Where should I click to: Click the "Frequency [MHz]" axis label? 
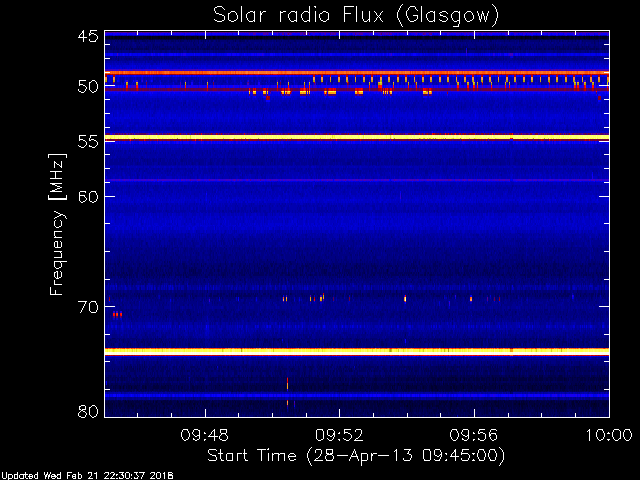tap(57, 224)
